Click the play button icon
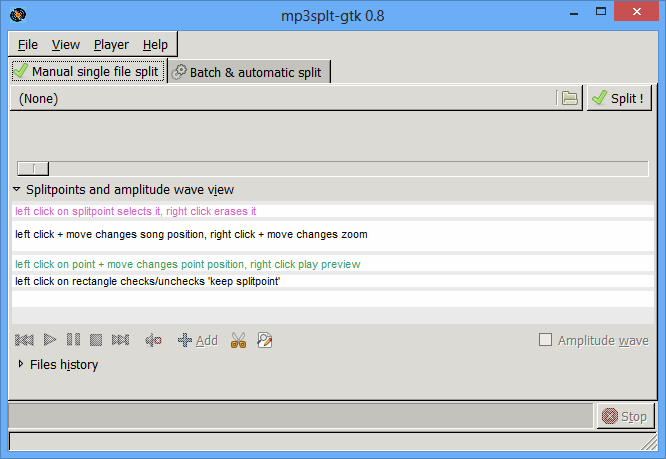The height and width of the screenshot is (459, 666). click(x=50, y=340)
